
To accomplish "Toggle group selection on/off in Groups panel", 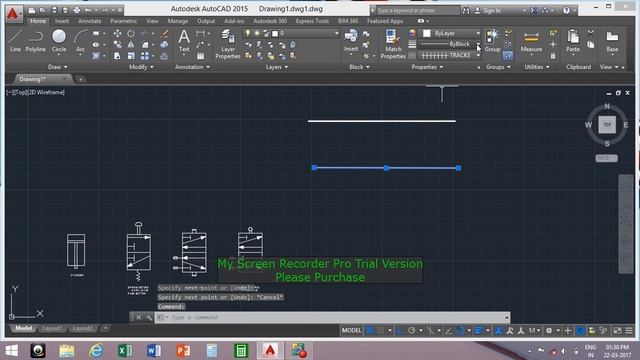I will click(x=508, y=55).
